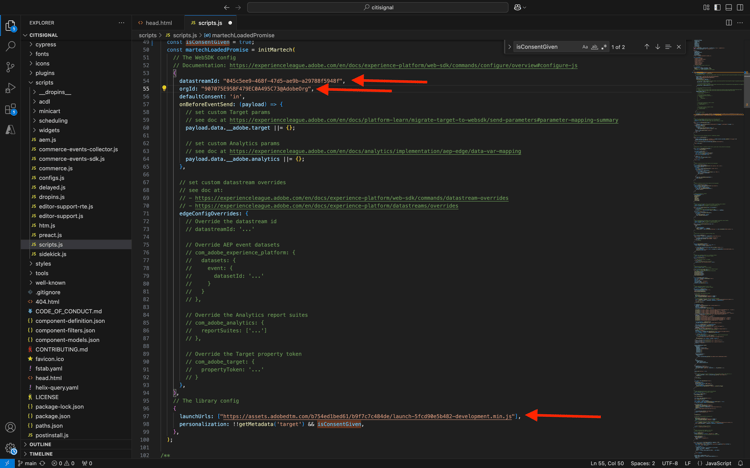Click the Split Editor Right icon
Viewport: 750px width, 468px height.
(x=728, y=22)
